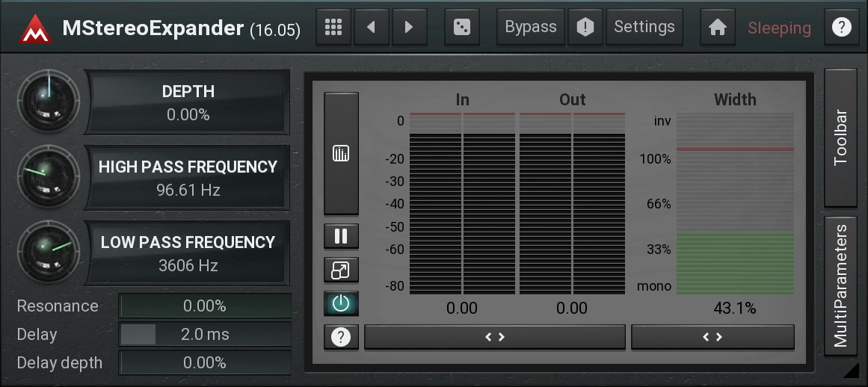This screenshot has width=868, height=387.
Task: Click the LOW PASS FREQUENCY value panel
Action: point(188,253)
